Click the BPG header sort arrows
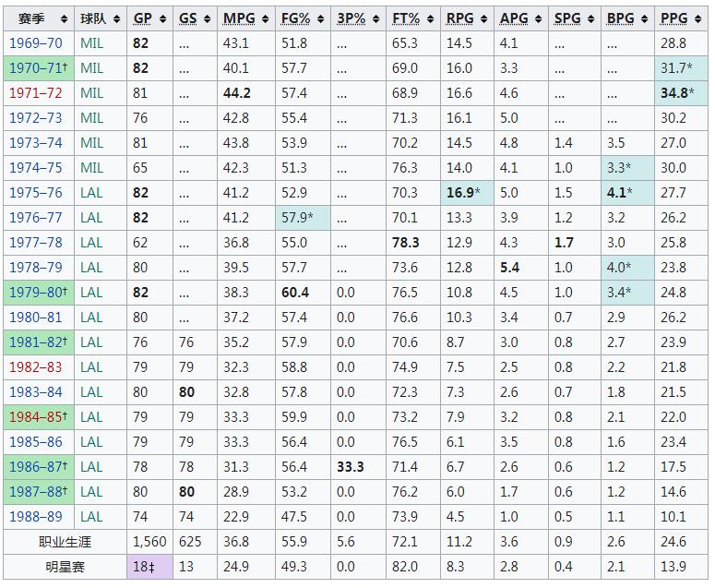715x588 pixels. [642, 18]
